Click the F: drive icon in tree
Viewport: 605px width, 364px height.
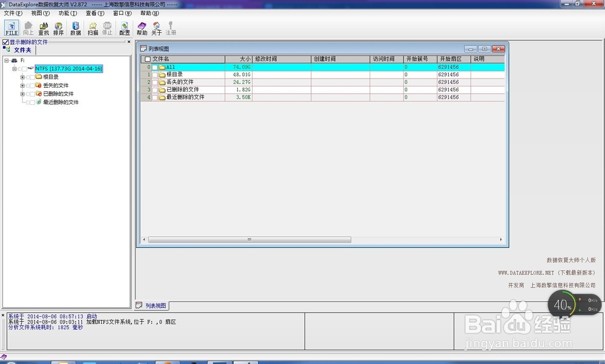coord(15,60)
